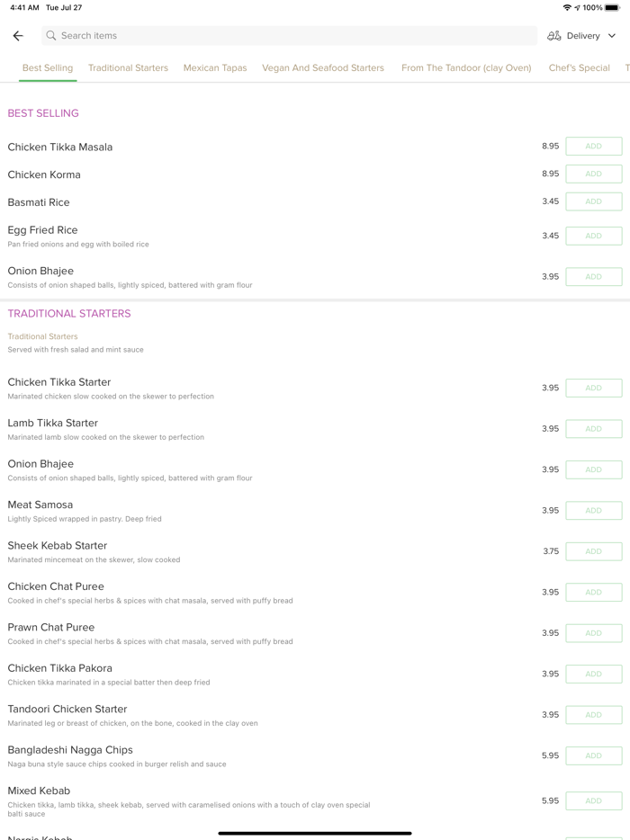This screenshot has height=840, width=630.
Task: Go to From The Tandoor tab
Action: 466,68
